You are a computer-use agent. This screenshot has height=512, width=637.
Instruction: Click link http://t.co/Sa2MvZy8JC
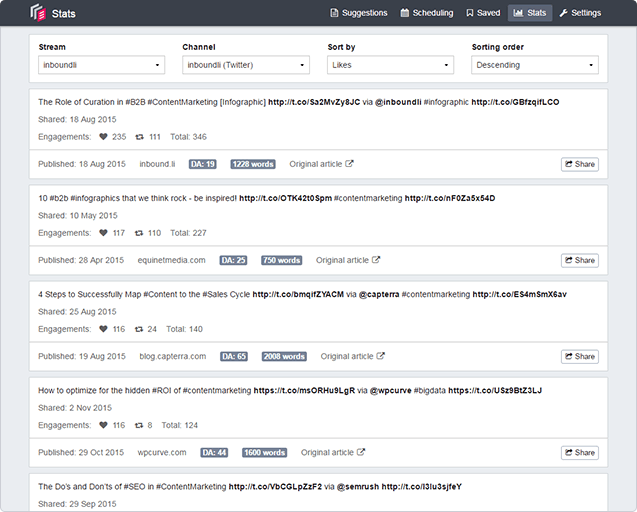[x=314, y=102]
